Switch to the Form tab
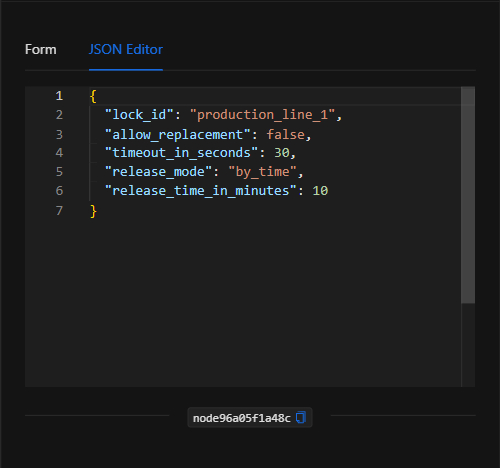Screen dimensions: 500x468 (41, 49)
